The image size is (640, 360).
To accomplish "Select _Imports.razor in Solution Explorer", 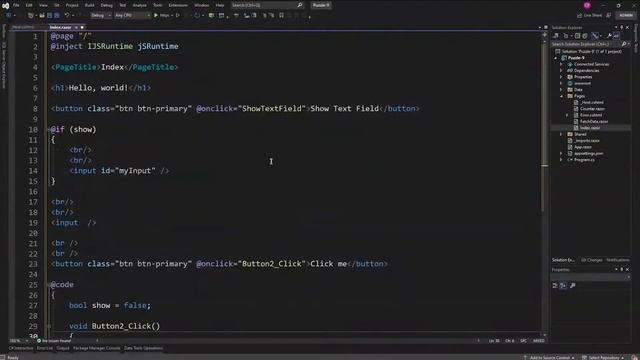I will pyautogui.click(x=587, y=141).
